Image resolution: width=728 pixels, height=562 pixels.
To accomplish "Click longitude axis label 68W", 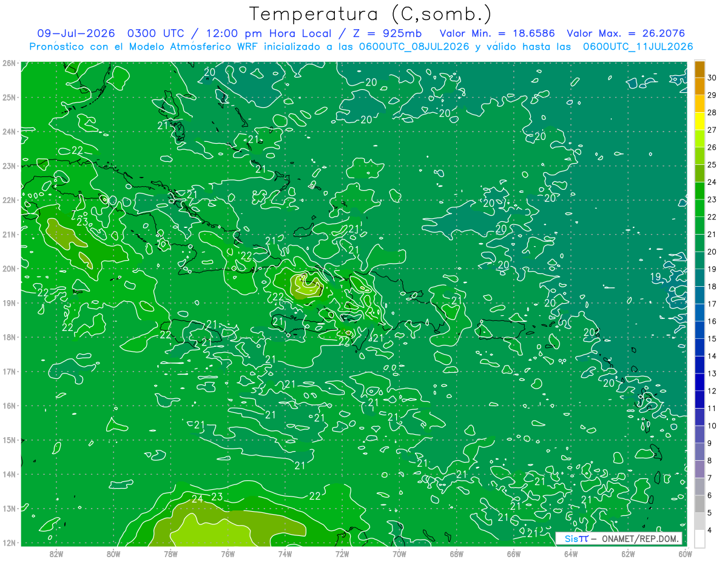I will pyautogui.click(x=457, y=554).
